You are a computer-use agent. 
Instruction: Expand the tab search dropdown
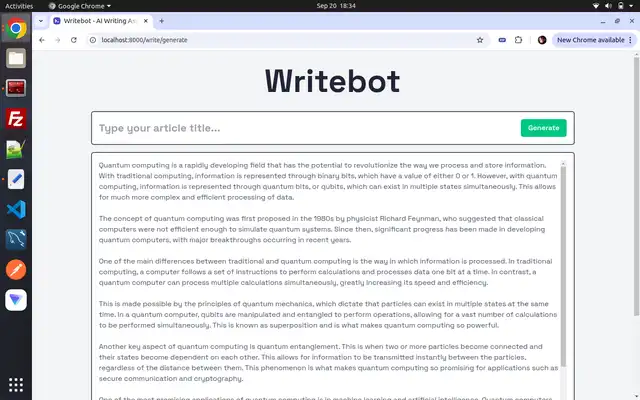pos(41,21)
